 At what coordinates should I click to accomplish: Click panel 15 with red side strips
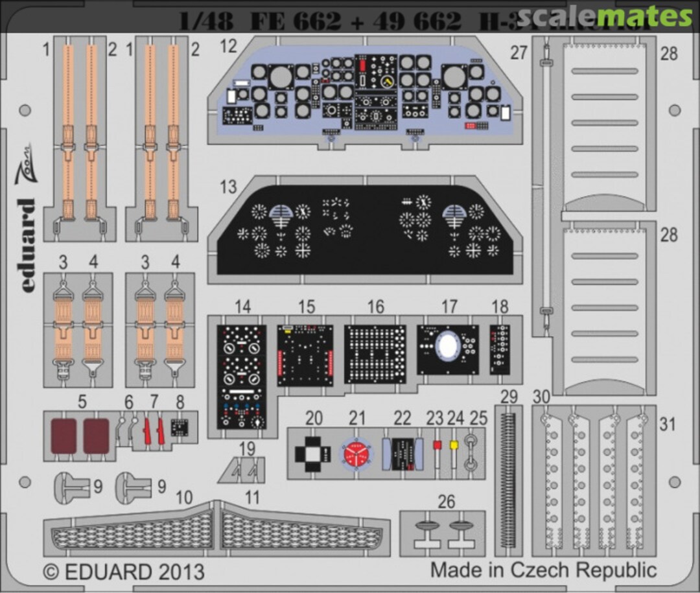point(305,355)
